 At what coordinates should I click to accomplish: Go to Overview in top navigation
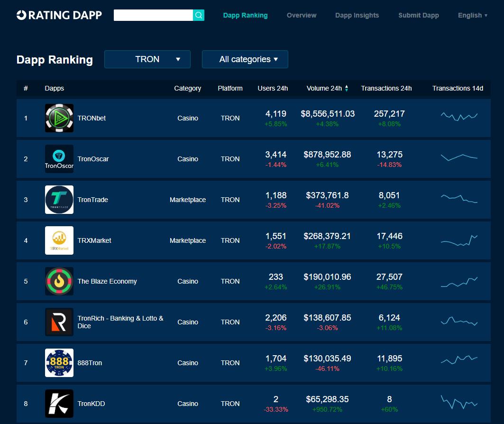coord(302,15)
